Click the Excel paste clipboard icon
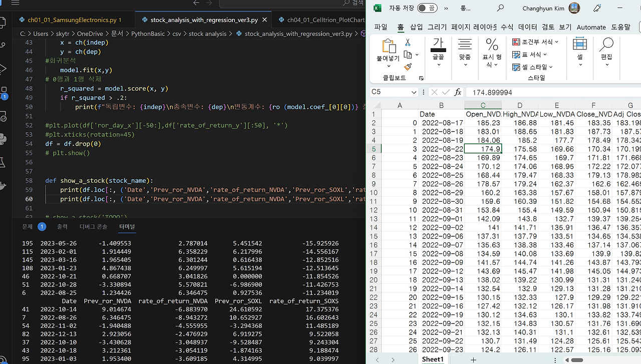Screen dimensions: 641x364 click(388, 46)
